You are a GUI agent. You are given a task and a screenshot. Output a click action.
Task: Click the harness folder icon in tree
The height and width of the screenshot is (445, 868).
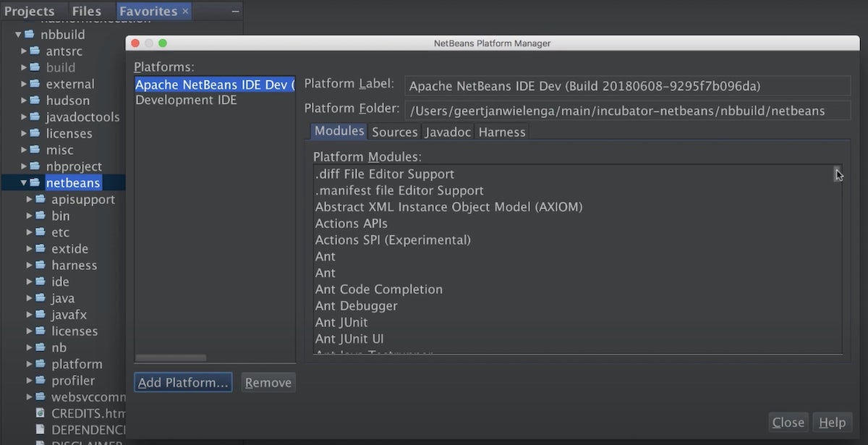[x=40, y=266]
